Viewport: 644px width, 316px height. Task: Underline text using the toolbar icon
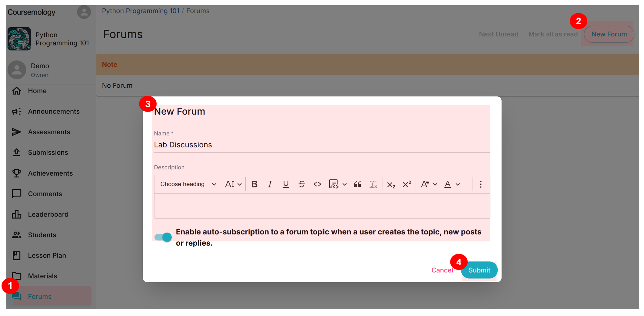(x=286, y=184)
